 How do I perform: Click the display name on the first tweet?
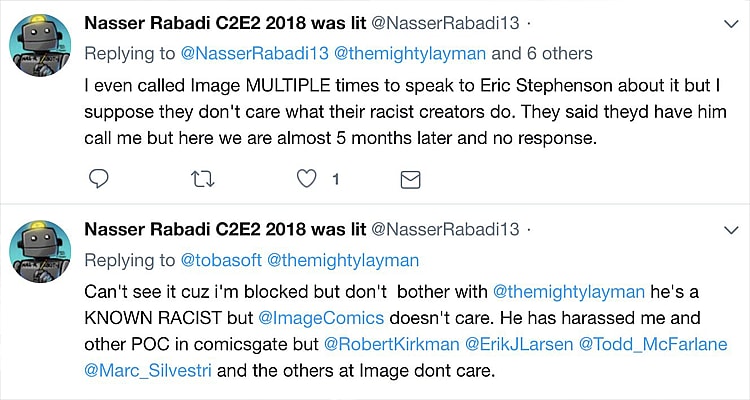pos(226,22)
